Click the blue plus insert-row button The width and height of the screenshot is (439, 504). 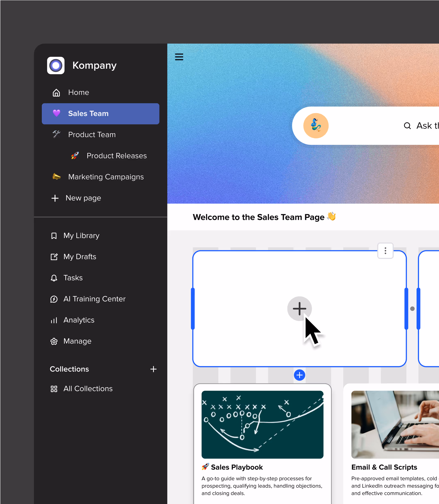pos(299,375)
